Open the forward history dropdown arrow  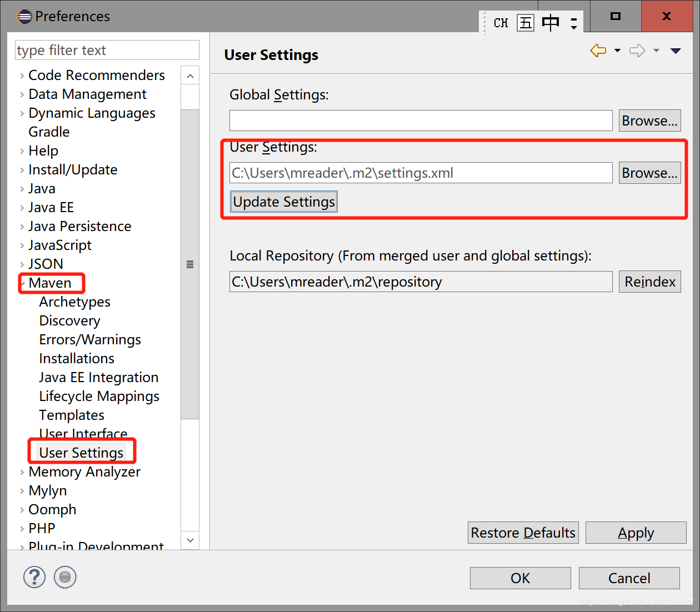tap(656, 51)
